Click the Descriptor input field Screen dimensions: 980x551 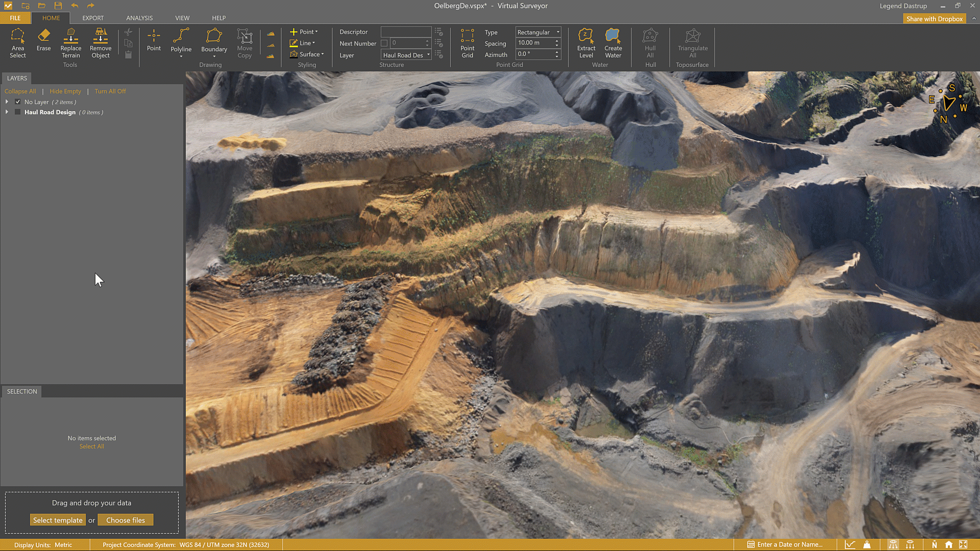(406, 32)
